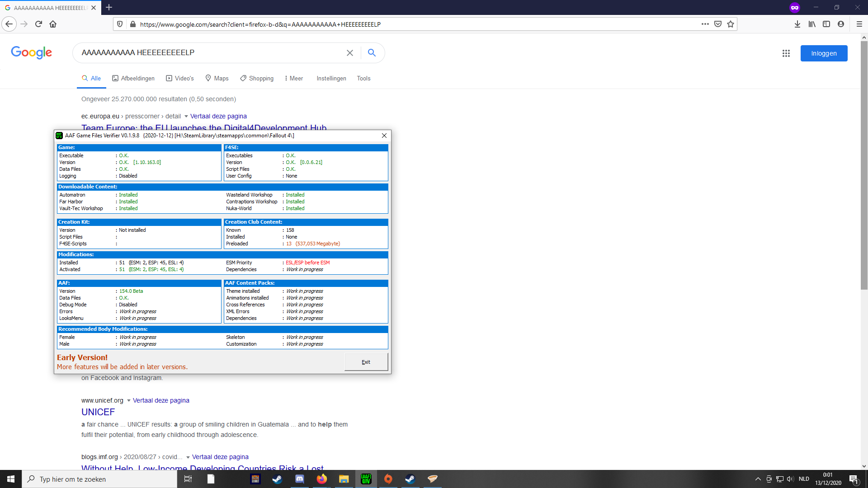Click the volume icon in system tray
This screenshot has width=868, height=488.
point(790,479)
